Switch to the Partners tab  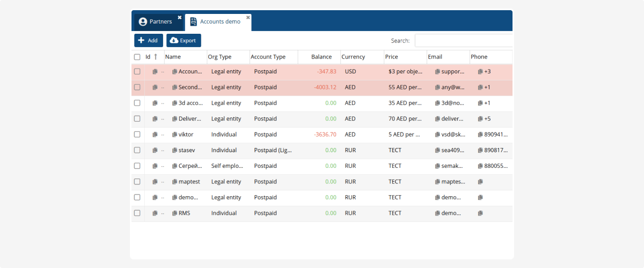(x=156, y=22)
